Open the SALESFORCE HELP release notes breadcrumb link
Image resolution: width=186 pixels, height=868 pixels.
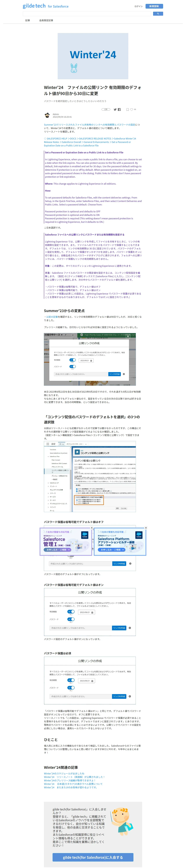(90, 142)
